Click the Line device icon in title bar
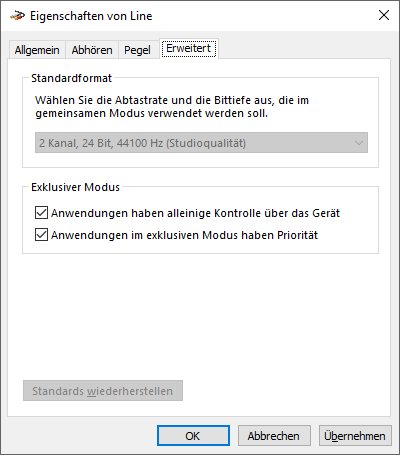The image size is (400, 455). [x=17, y=16]
